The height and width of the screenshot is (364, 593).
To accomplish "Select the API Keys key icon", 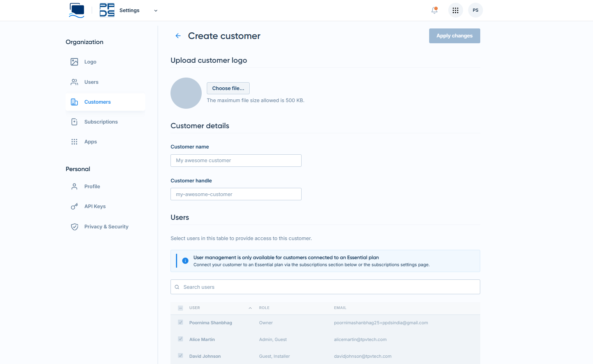I will click(74, 206).
